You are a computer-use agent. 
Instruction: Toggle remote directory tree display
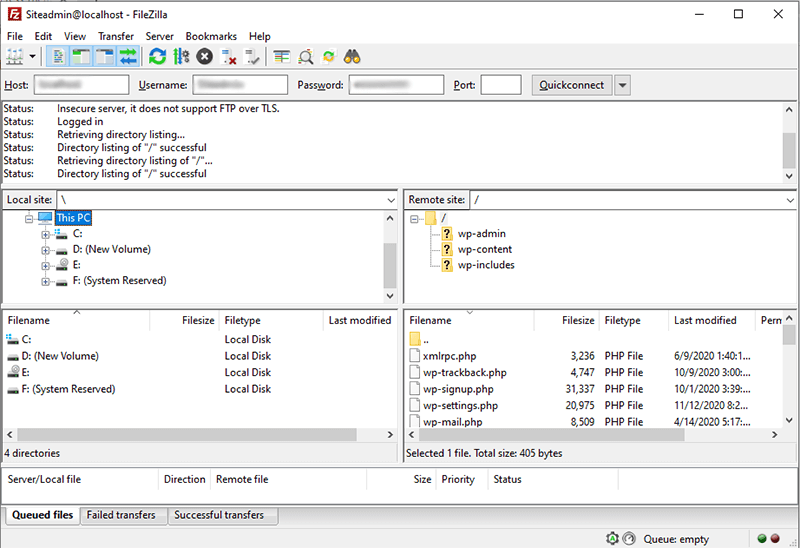click(105, 57)
